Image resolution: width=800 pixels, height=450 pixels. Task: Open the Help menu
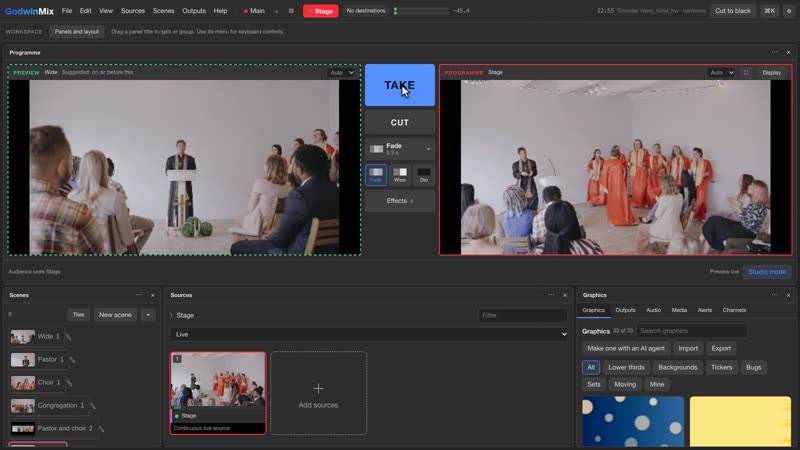click(x=220, y=11)
